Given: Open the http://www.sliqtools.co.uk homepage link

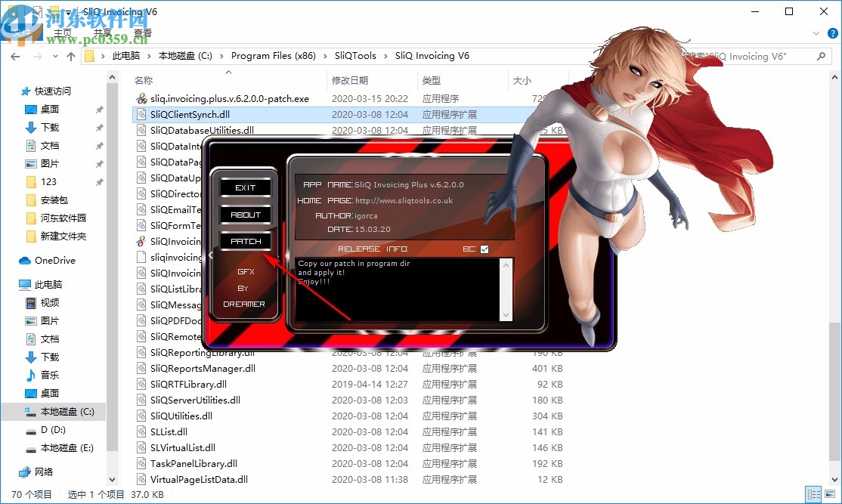Looking at the screenshot, I should [404, 202].
